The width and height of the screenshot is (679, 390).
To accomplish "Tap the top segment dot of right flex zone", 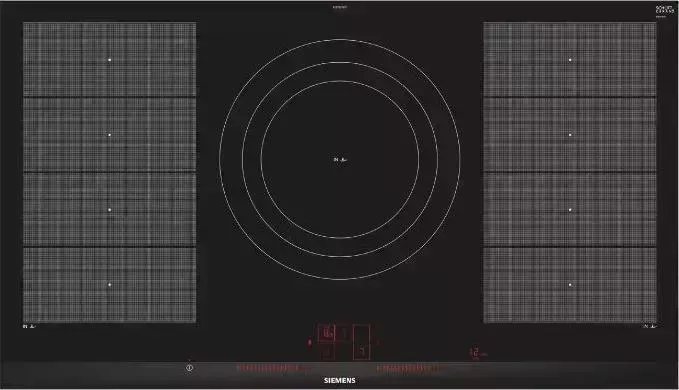I will pyautogui.click(x=570, y=60).
